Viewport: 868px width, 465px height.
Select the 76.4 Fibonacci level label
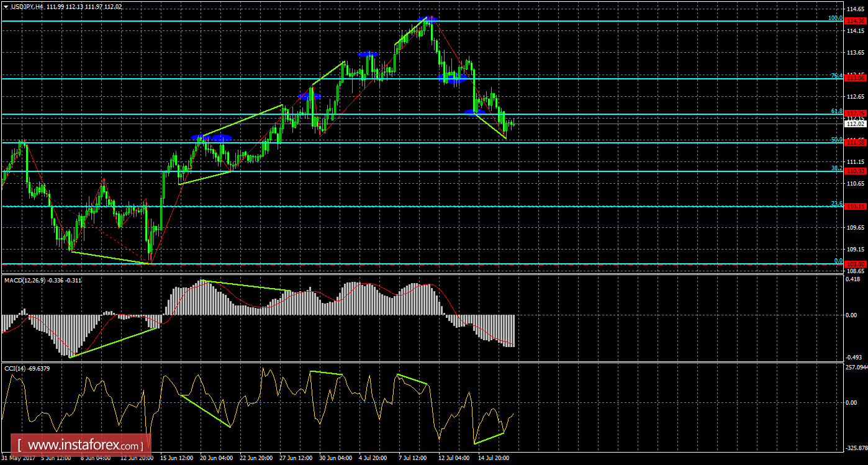(836, 75)
